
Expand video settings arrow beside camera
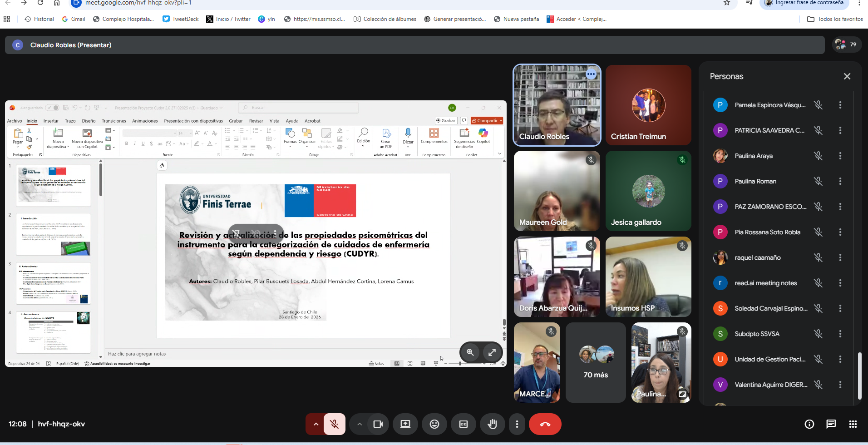[x=359, y=424]
